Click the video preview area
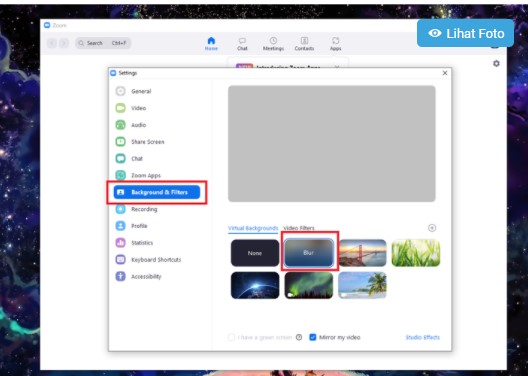Screen dimensions: 528x376 pos(332,144)
